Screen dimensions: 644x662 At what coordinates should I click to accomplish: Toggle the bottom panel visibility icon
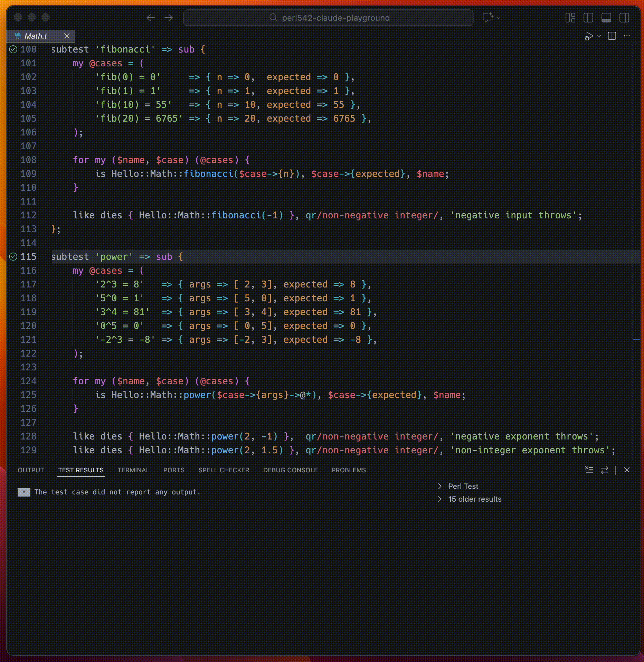(x=607, y=18)
